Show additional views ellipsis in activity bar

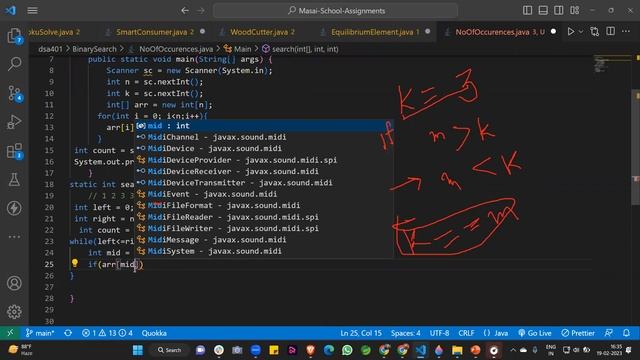point(14,236)
